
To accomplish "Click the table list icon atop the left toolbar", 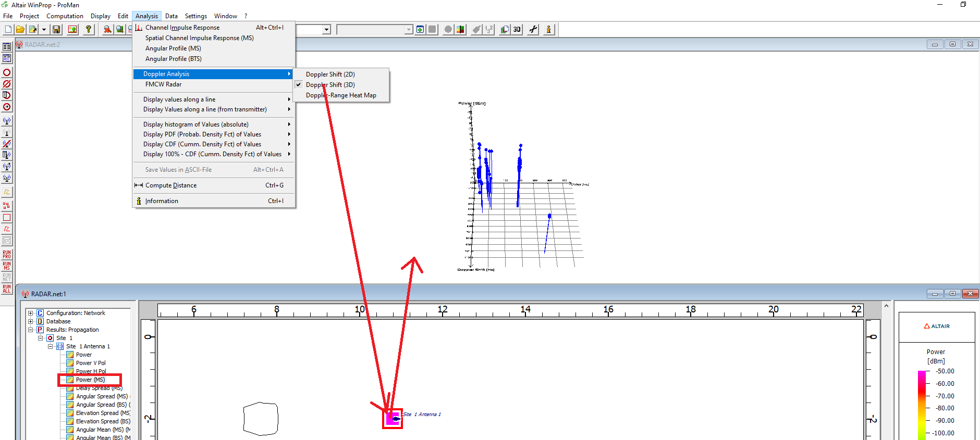I will 7,47.
